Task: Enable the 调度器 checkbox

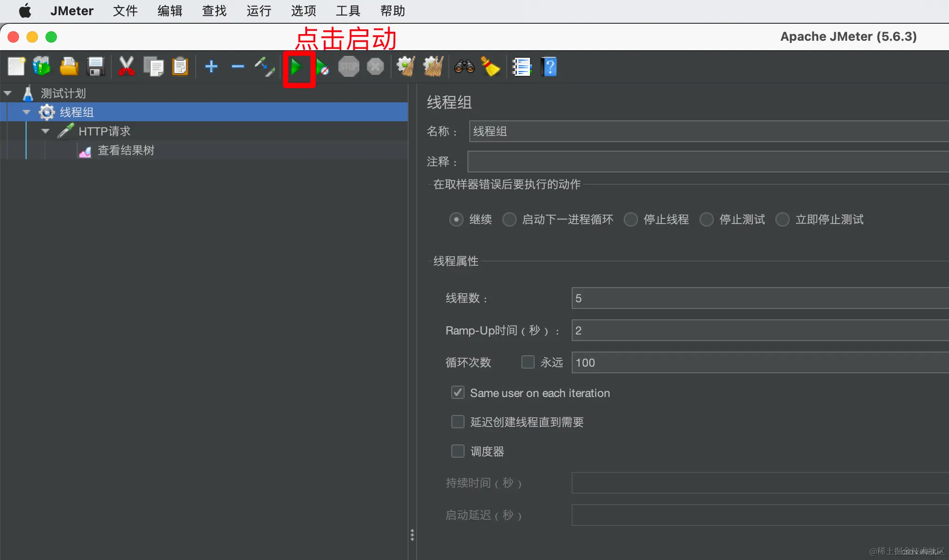Action: point(457,451)
